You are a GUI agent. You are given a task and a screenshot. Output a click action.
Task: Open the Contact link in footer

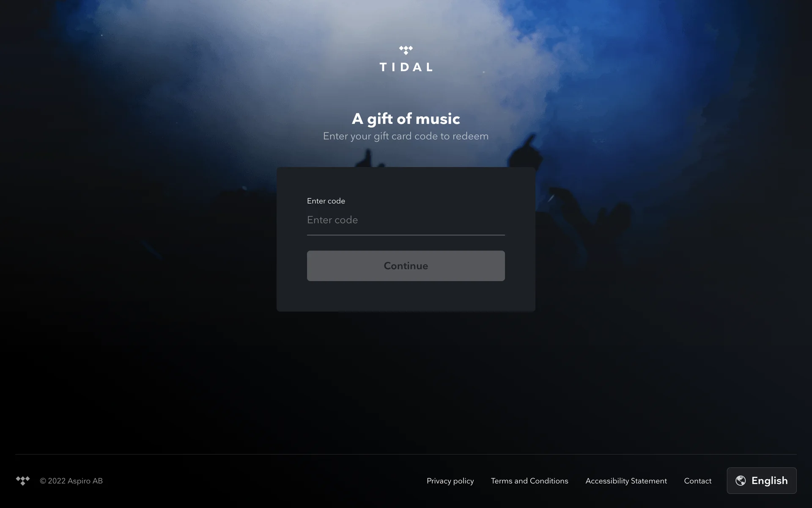click(698, 481)
